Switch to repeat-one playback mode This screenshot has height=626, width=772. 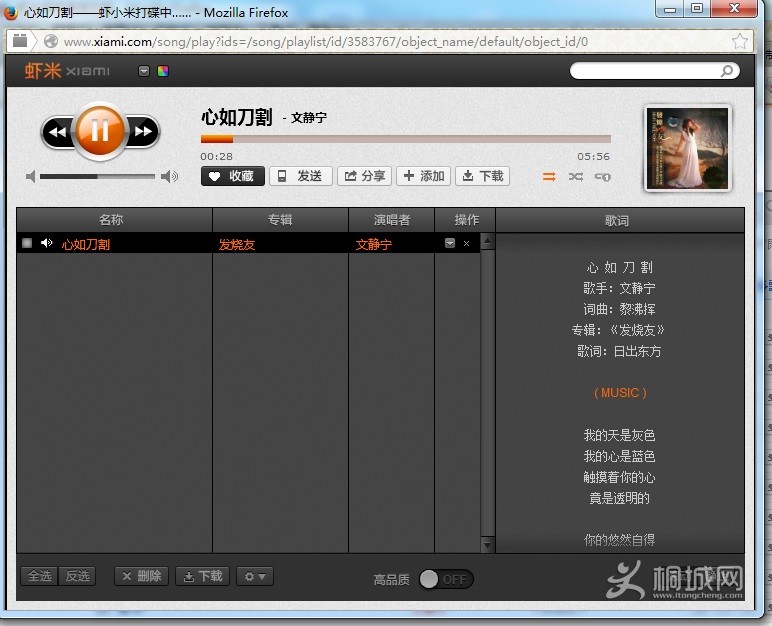(x=602, y=177)
